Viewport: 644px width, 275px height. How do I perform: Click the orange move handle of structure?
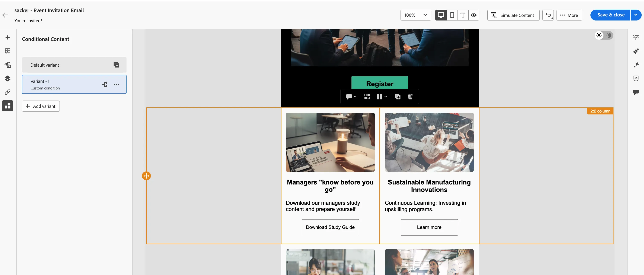click(x=146, y=176)
